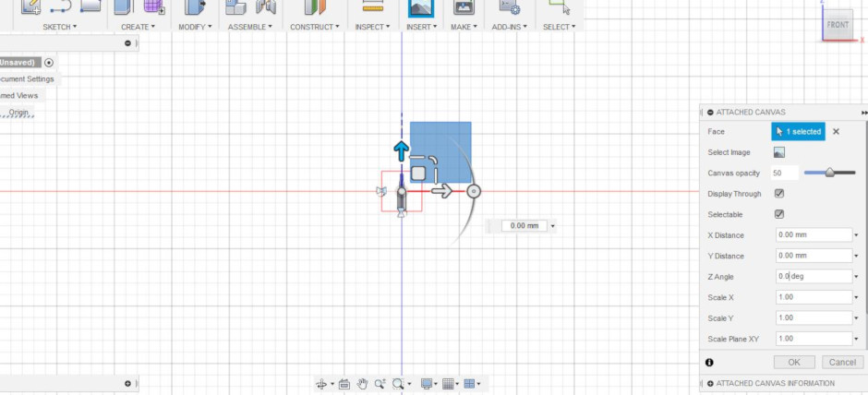Screen dimensions: 868x395
Task: Click the Select Image icon in dialog
Action: (778, 152)
